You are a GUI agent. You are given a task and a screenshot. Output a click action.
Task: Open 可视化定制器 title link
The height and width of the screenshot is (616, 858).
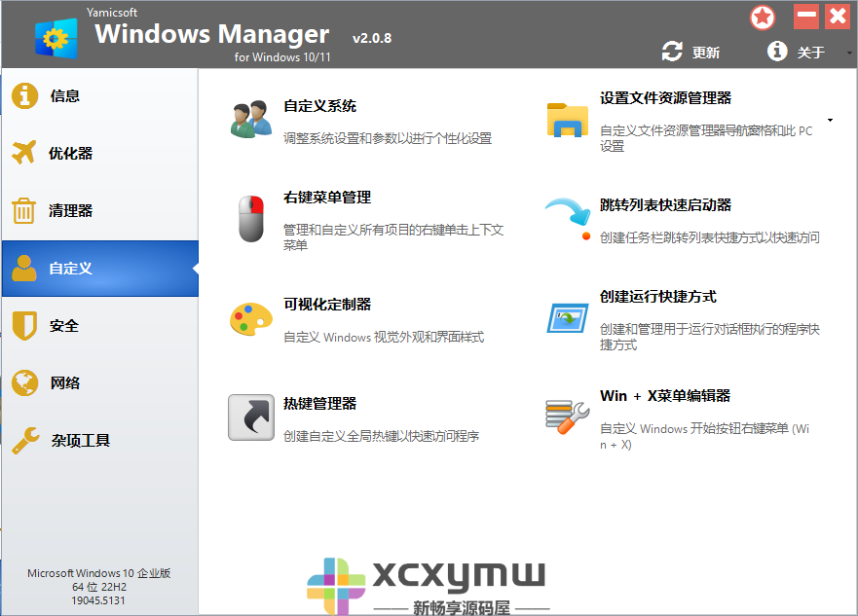[327, 305]
